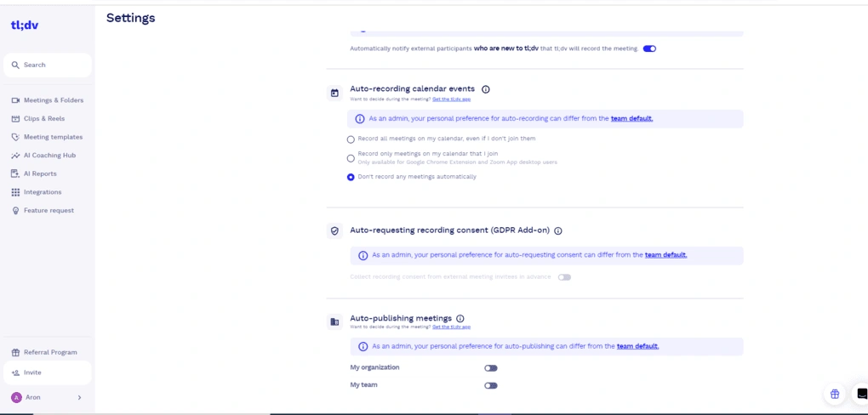Click info icon in auto-recording admin banner
This screenshot has height=415, width=868.
pyautogui.click(x=360, y=119)
